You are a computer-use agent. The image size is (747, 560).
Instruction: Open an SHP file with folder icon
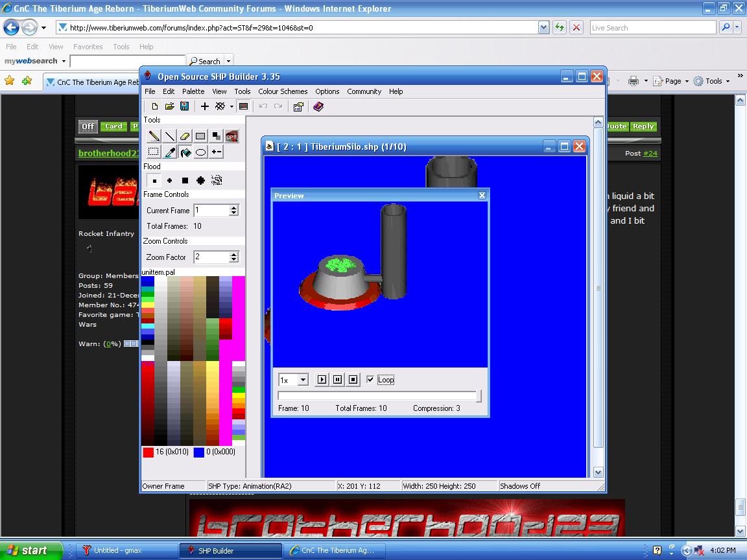(169, 107)
